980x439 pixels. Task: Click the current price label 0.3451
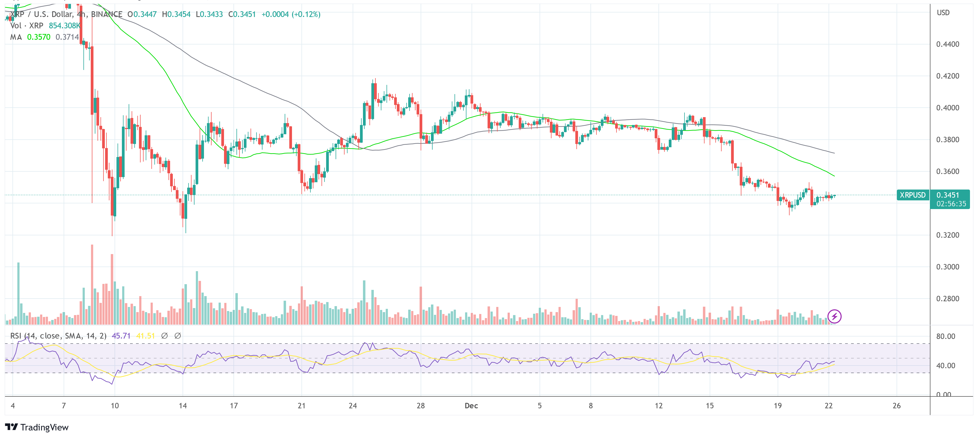[x=948, y=195]
